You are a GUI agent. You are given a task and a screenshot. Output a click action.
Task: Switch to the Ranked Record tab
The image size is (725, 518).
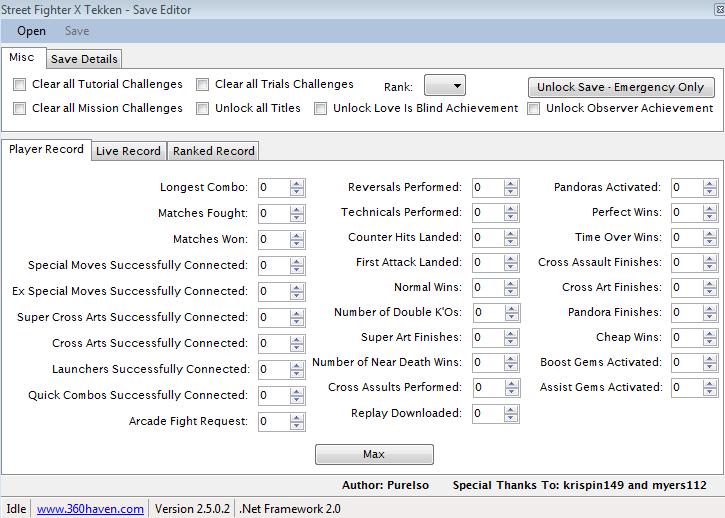[x=213, y=151]
